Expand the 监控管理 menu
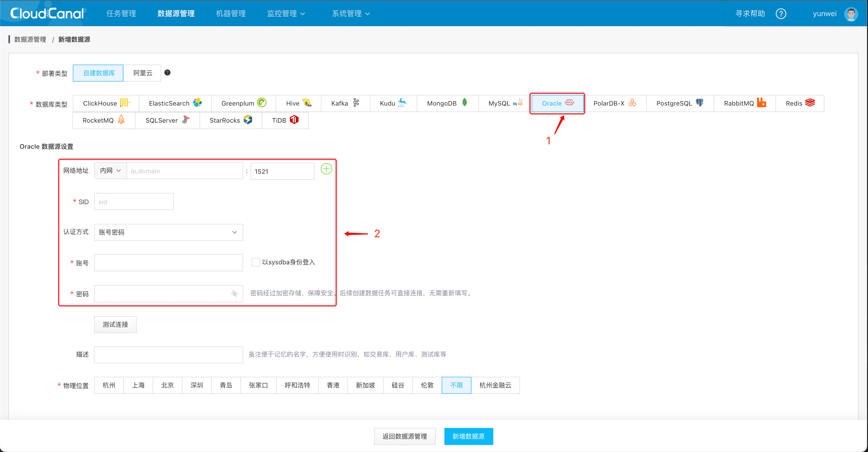 [286, 13]
